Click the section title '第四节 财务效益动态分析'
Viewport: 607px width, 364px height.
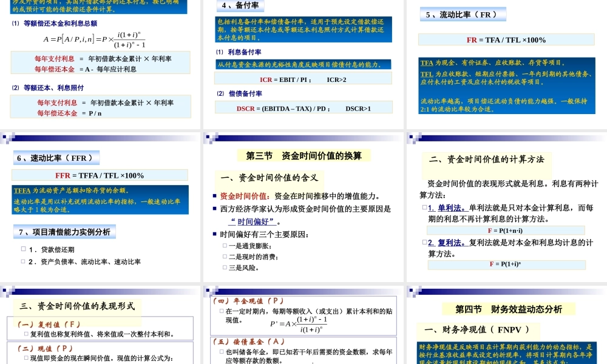pyautogui.click(x=509, y=309)
